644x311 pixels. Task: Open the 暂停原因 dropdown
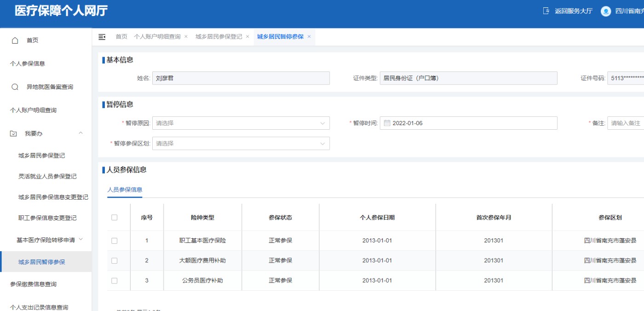coord(241,123)
